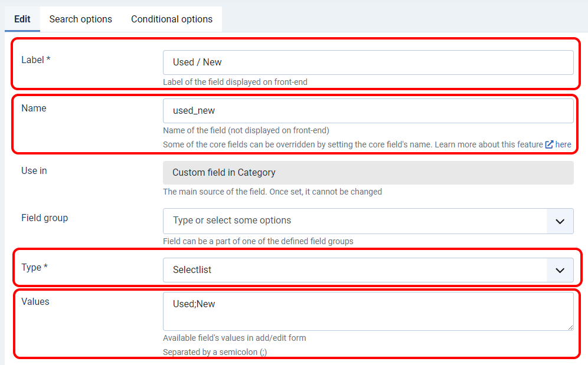
Task: Open the Search options tab
Action: tap(81, 19)
